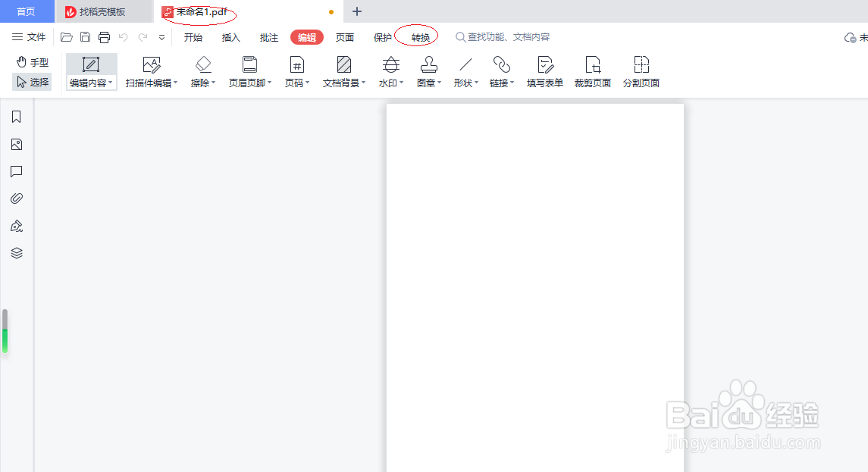Select the 形状 line shape icon
Viewport: 868px width, 472px height.
tap(465, 64)
